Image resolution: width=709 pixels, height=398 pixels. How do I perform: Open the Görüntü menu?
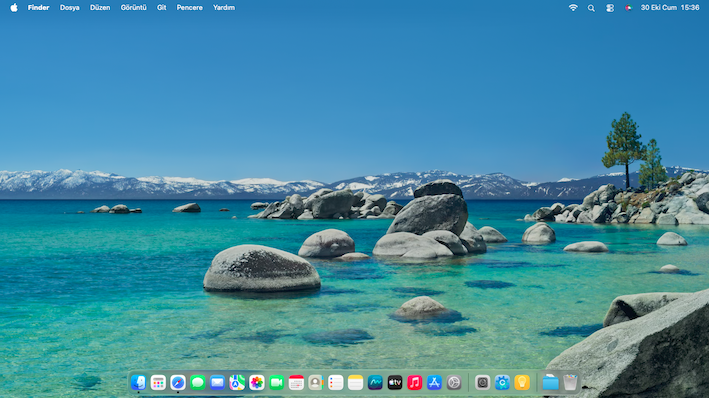point(133,8)
